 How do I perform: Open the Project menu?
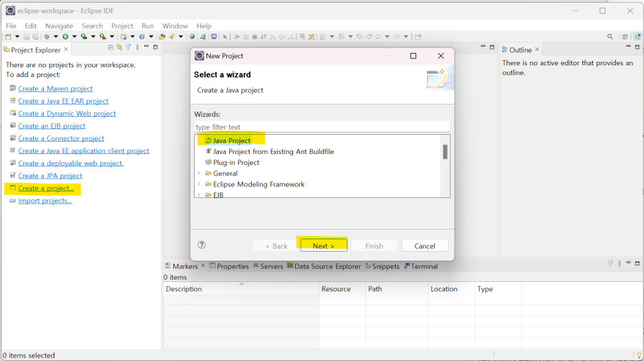tap(122, 26)
